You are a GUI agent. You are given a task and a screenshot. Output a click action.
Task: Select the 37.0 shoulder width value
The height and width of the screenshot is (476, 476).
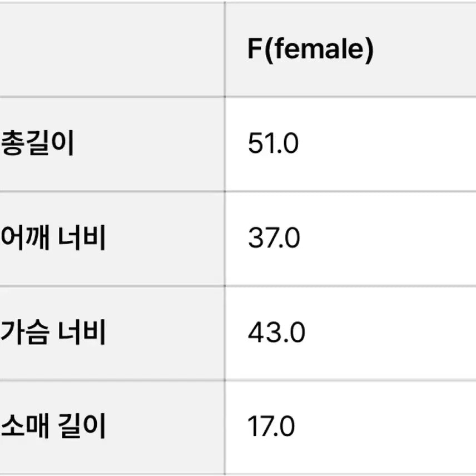click(x=274, y=239)
